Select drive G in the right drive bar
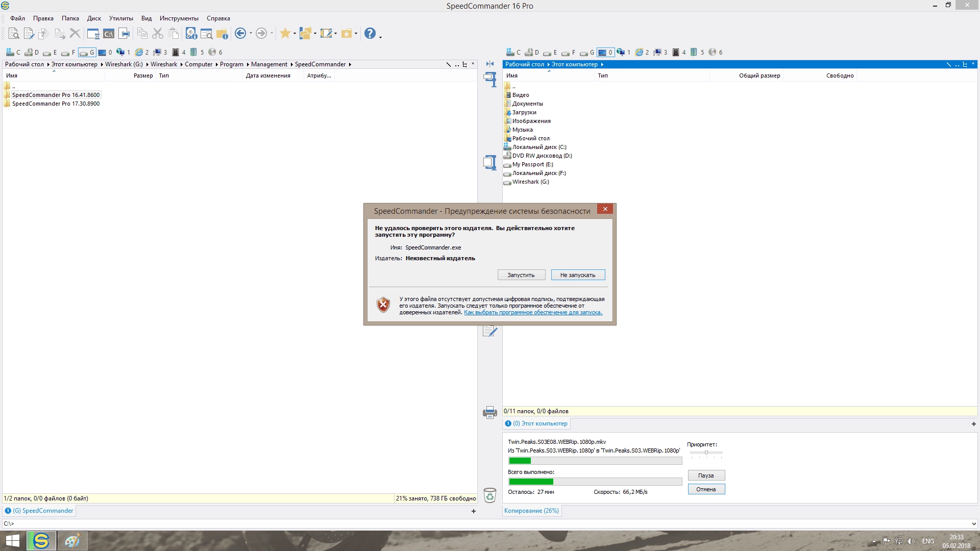 tap(587, 52)
